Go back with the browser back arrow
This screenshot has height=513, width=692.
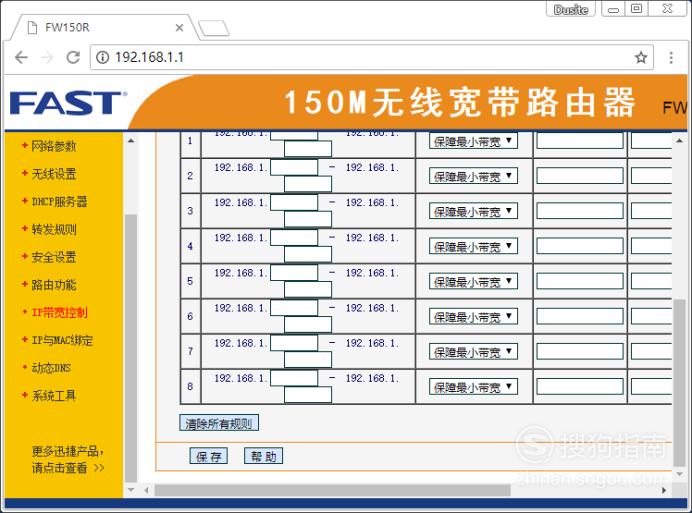21,57
